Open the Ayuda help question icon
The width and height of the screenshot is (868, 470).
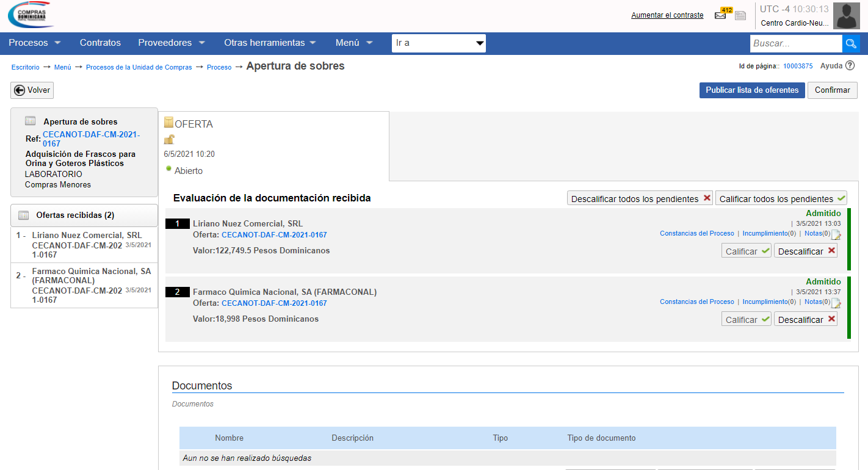tap(850, 66)
